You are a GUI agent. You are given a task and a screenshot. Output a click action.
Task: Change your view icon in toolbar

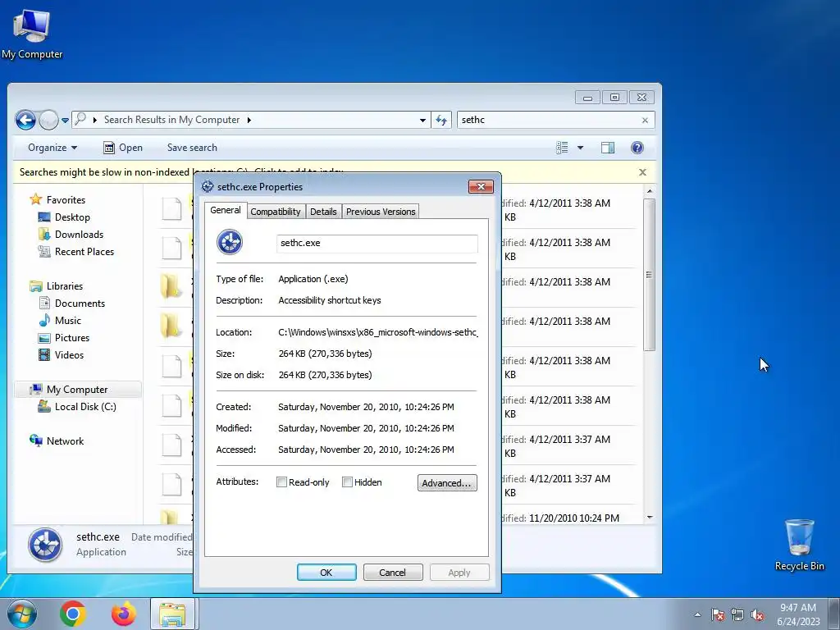pos(562,148)
